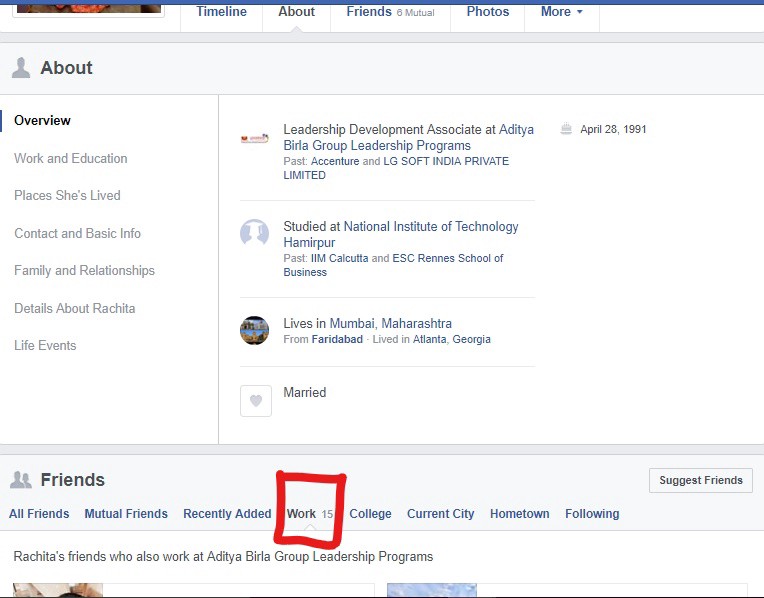Open Life Events section

click(x=45, y=346)
